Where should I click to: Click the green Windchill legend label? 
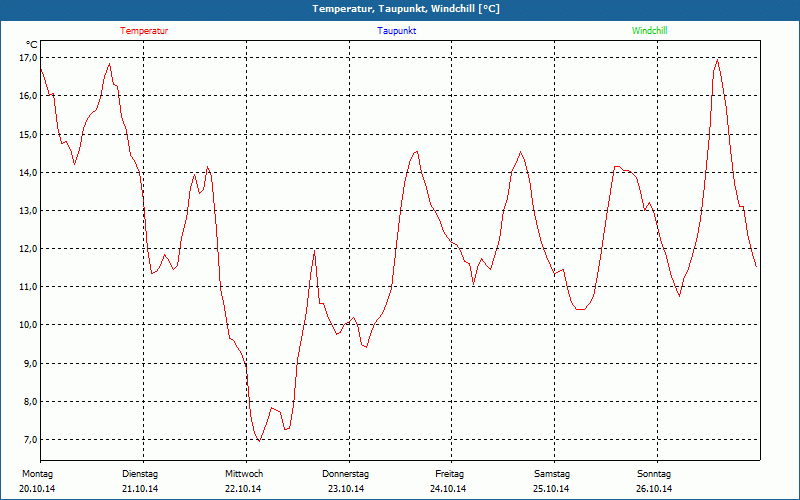649,31
